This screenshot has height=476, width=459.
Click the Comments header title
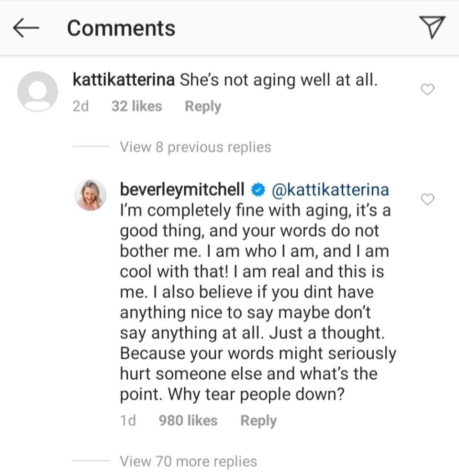point(121,28)
